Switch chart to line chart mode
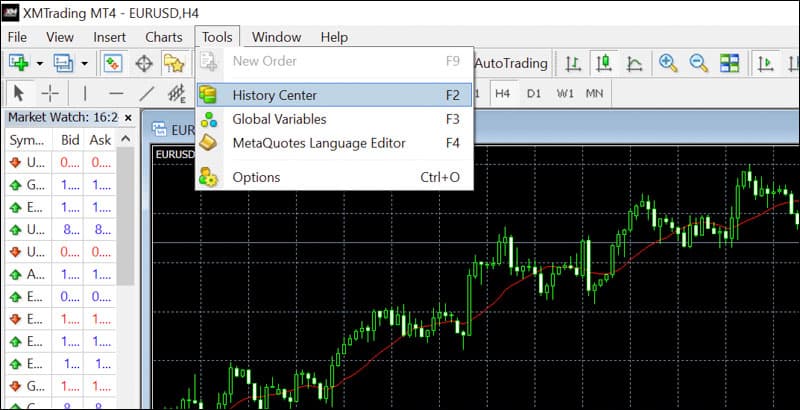This screenshot has width=800, height=410. click(634, 63)
